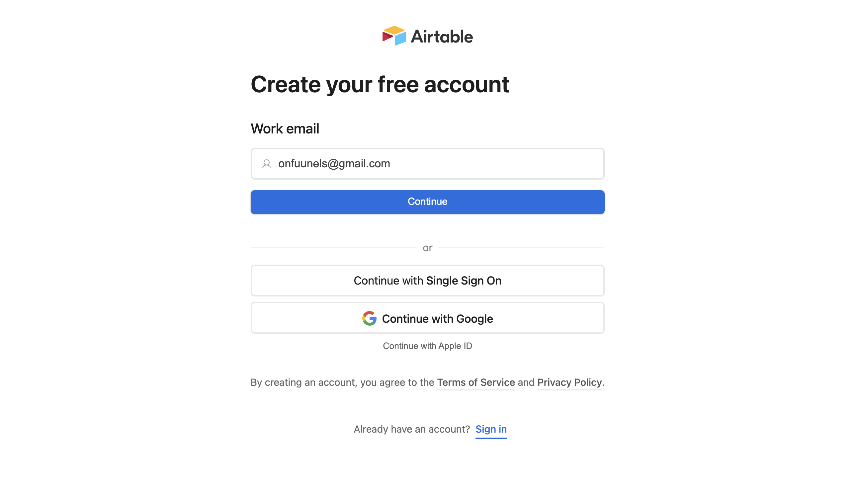Click empty area right of entered email
Image resolution: width=864 pixels, height=504 pixels.
coord(497,164)
